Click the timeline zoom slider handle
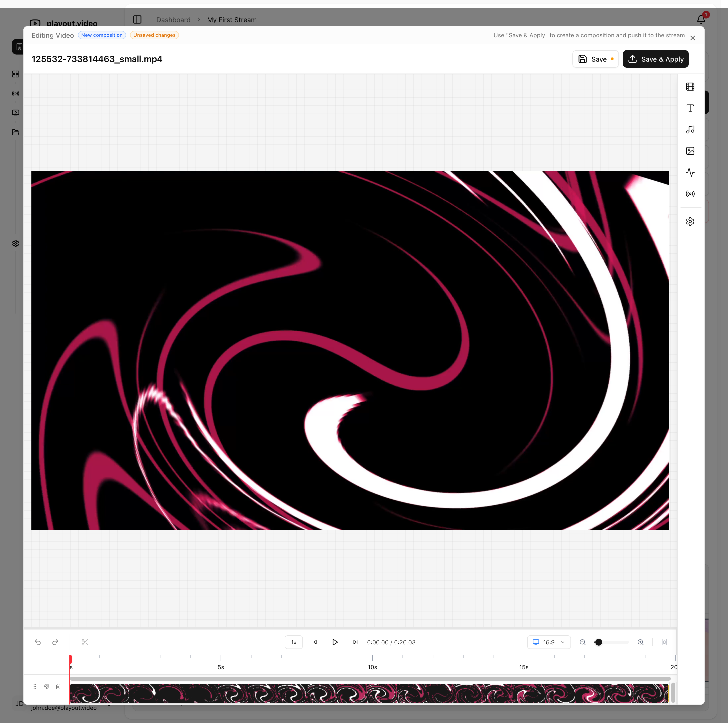 598,642
